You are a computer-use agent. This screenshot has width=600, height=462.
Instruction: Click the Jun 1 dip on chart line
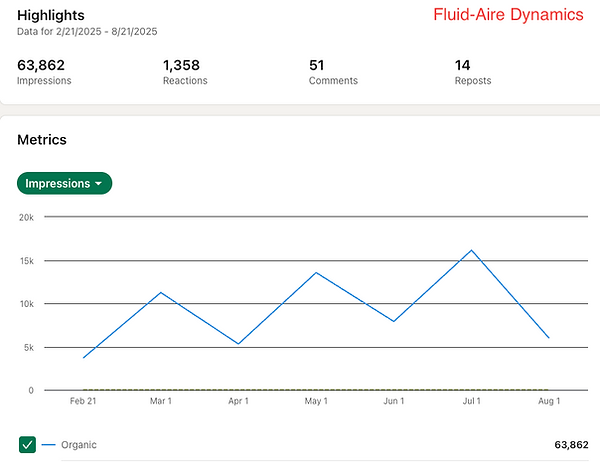[394, 321]
